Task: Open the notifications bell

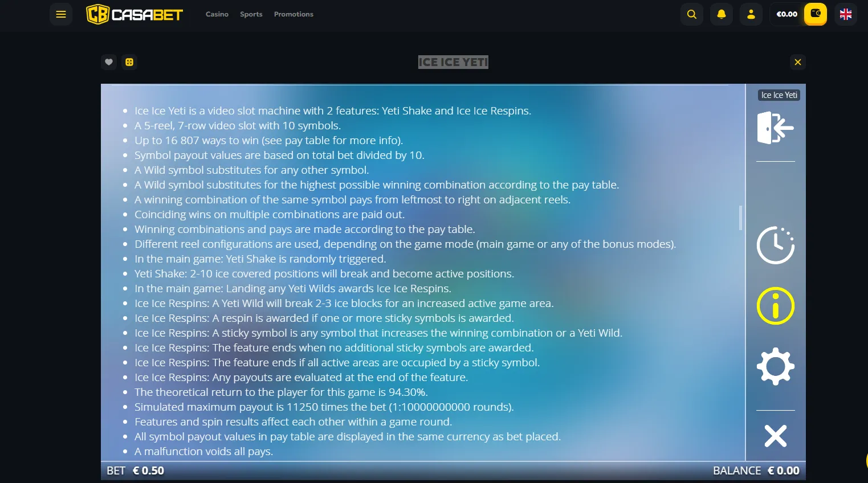Action: pyautogui.click(x=722, y=14)
